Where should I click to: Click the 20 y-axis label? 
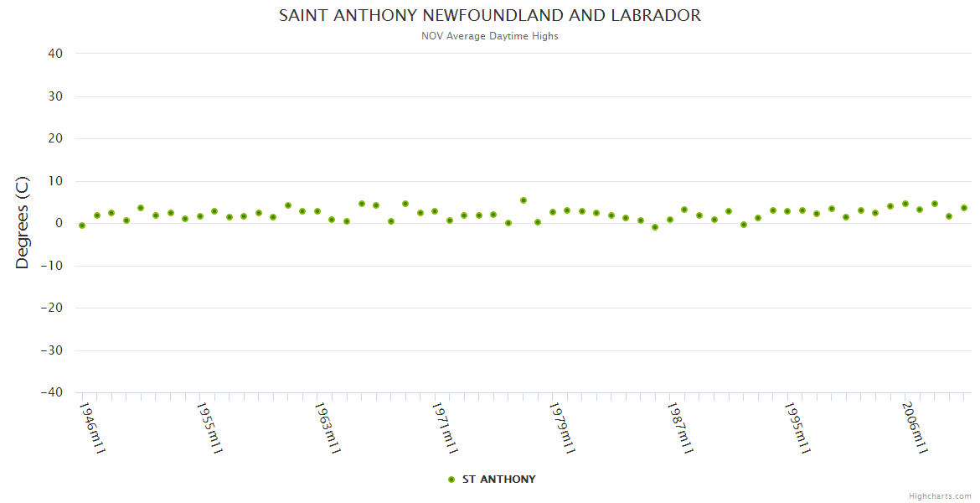pyautogui.click(x=55, y=138)
